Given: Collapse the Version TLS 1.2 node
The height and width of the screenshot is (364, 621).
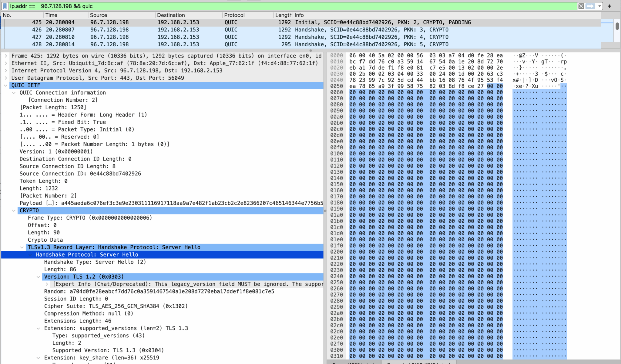Looking at the screenshot, I should tap(38, 277).
